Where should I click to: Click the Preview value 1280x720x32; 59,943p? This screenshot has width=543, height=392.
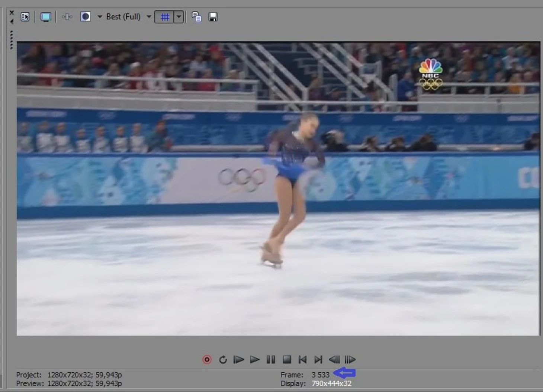point(84,383)
